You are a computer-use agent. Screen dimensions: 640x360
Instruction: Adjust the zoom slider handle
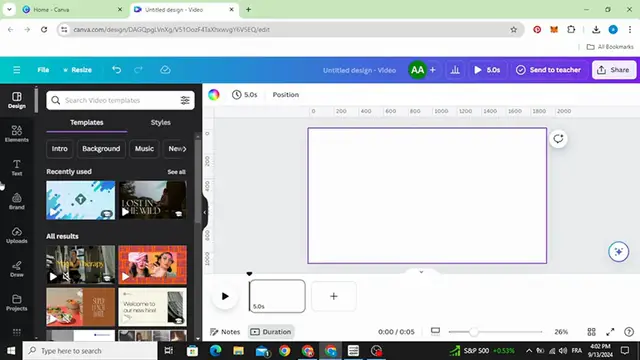(x=473, y=332)
